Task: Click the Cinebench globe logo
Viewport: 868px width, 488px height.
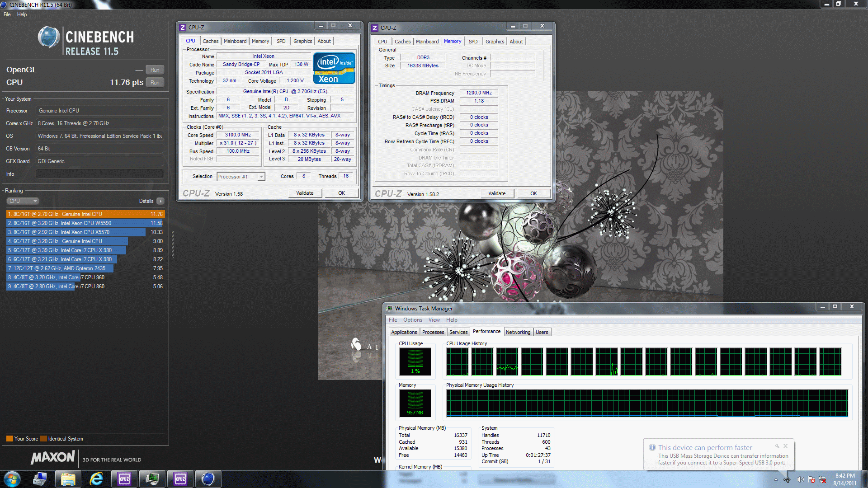Action: pyautogui.click(x=49, y=37)
